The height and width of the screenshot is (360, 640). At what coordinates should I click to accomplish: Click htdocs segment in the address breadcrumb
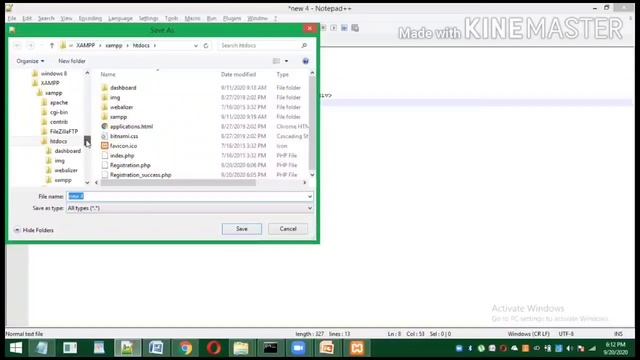pos(141,45)
